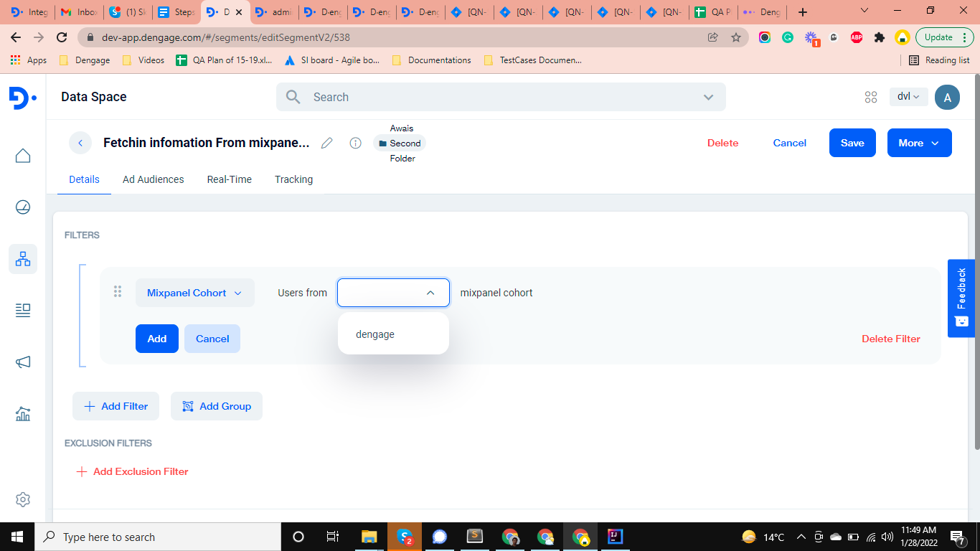Click the Search input field

(495, 97)
